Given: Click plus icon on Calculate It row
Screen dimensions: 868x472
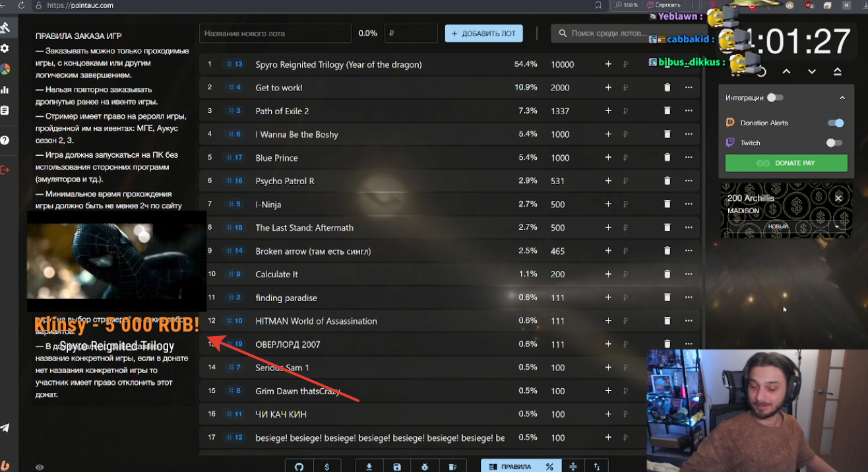Looking at the screenshot, I should click(608, 274).
